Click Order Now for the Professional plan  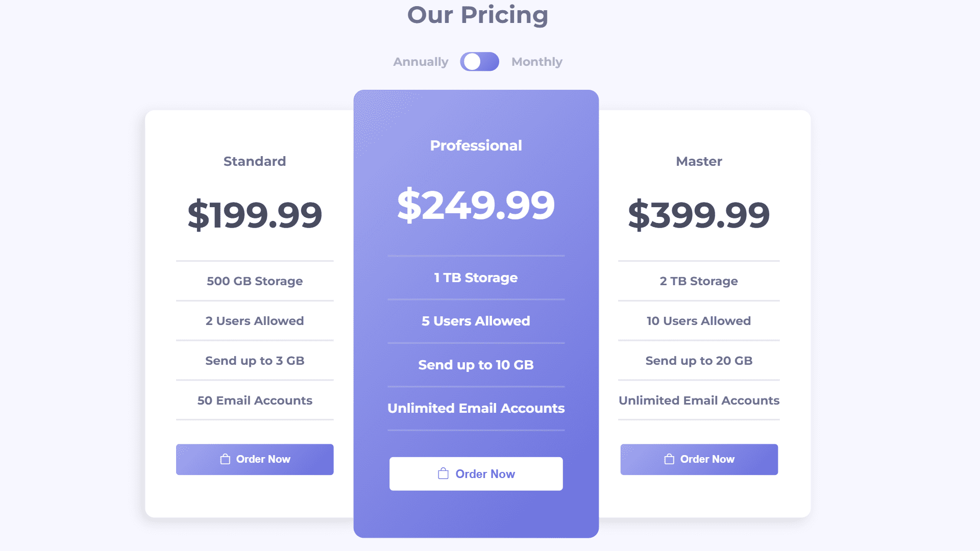[476, 473]
